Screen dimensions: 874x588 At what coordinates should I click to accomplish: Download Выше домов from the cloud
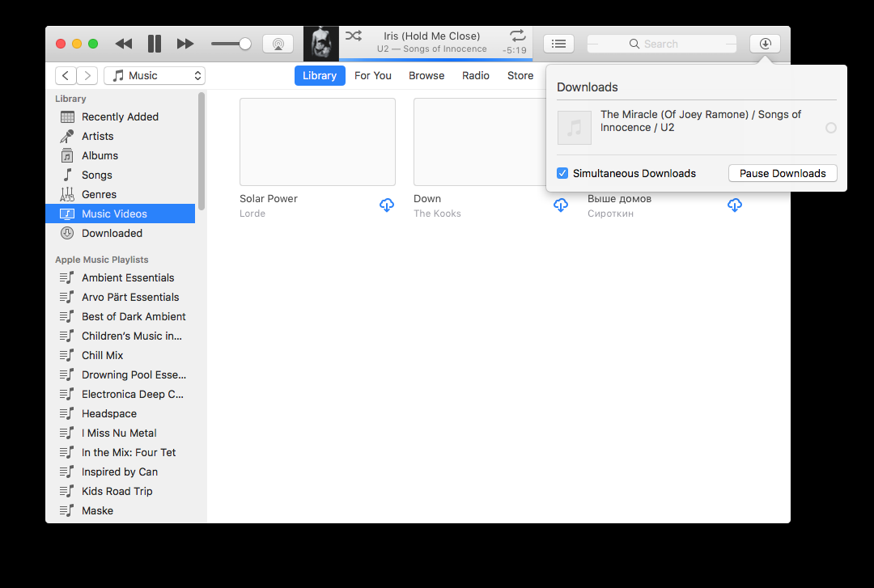pyautogui.click(x=735, y=205)
